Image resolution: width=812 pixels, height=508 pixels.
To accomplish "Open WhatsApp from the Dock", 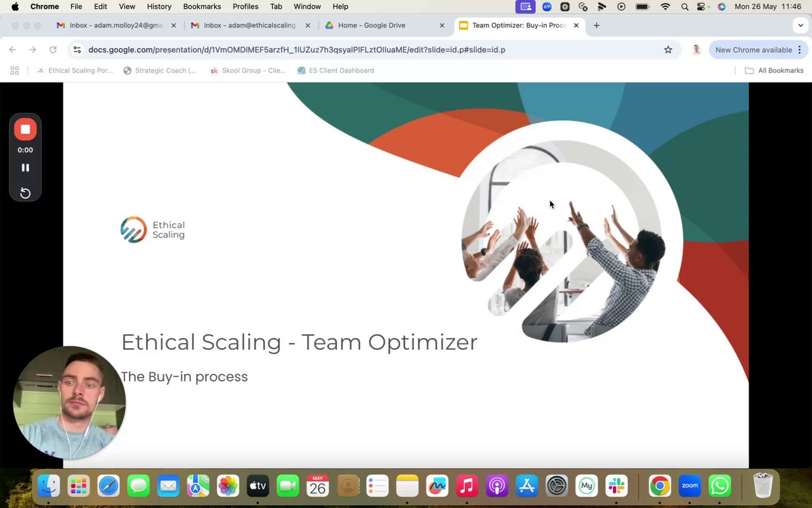I will 720,486.
